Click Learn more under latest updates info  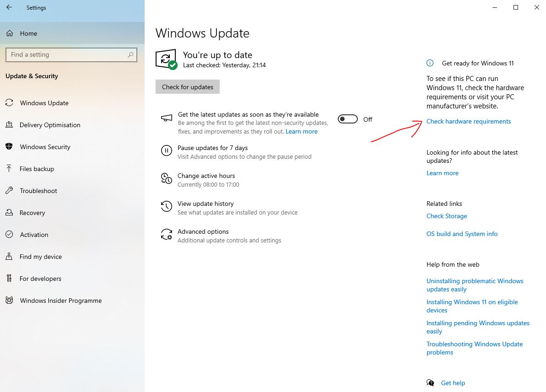tap(442, 173)
